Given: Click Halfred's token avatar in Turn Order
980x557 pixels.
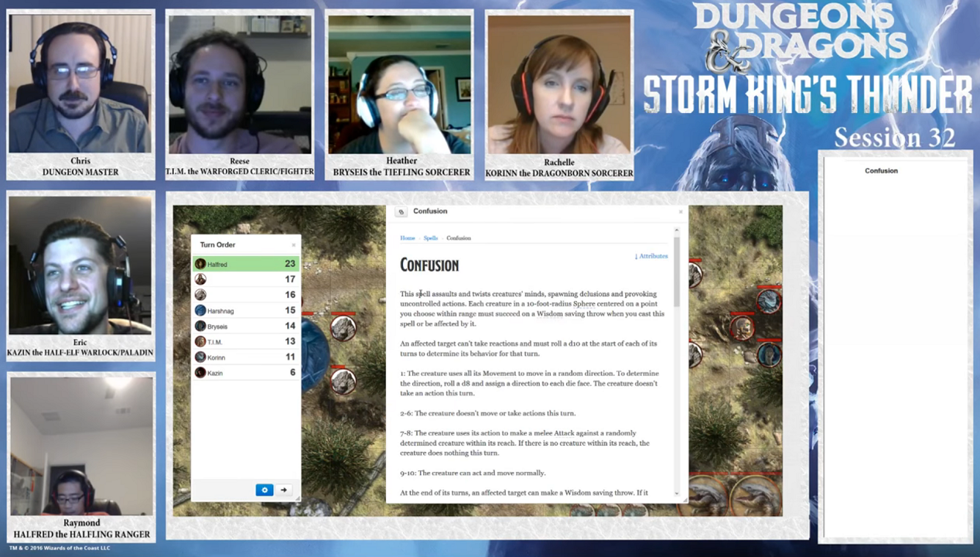Looking at the screenshot, I should click(x=200, y=264).
